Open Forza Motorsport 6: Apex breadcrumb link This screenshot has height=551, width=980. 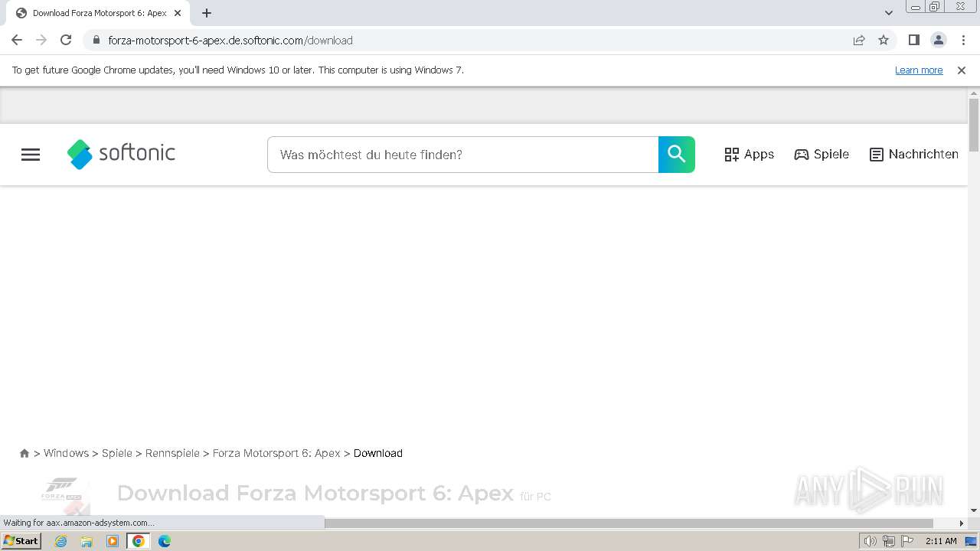pos(276,453)
